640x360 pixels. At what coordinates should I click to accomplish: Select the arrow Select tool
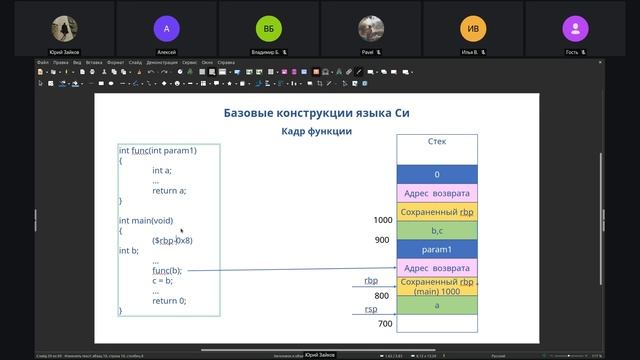[x=40, y=83]
